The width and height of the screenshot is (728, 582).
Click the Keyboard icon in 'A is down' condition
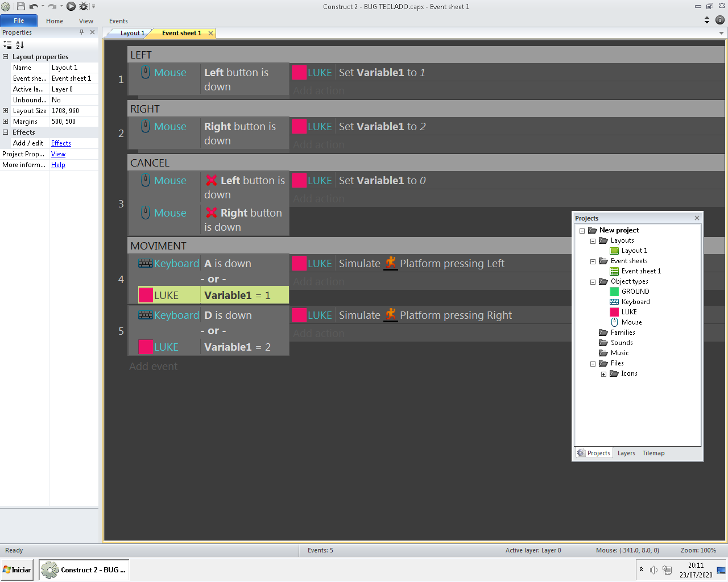coord(145,263)
